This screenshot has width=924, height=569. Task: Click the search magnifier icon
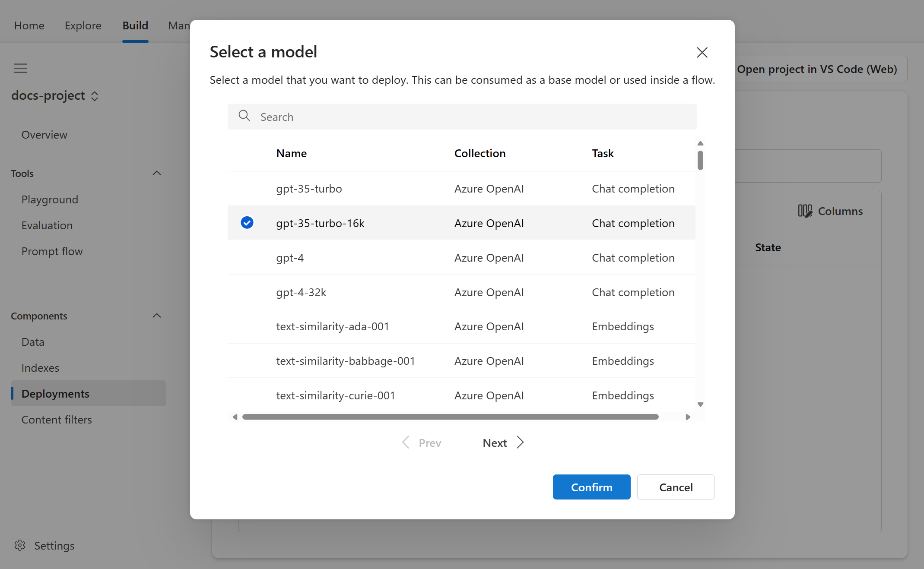(x=244, y=116)
